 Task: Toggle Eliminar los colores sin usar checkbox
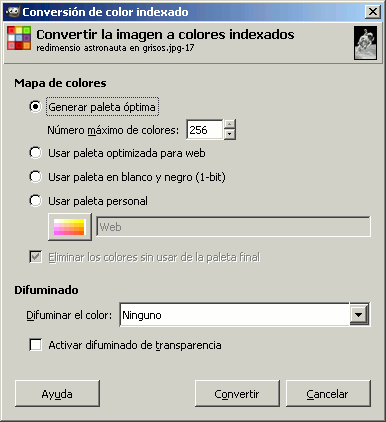(36, 257)
